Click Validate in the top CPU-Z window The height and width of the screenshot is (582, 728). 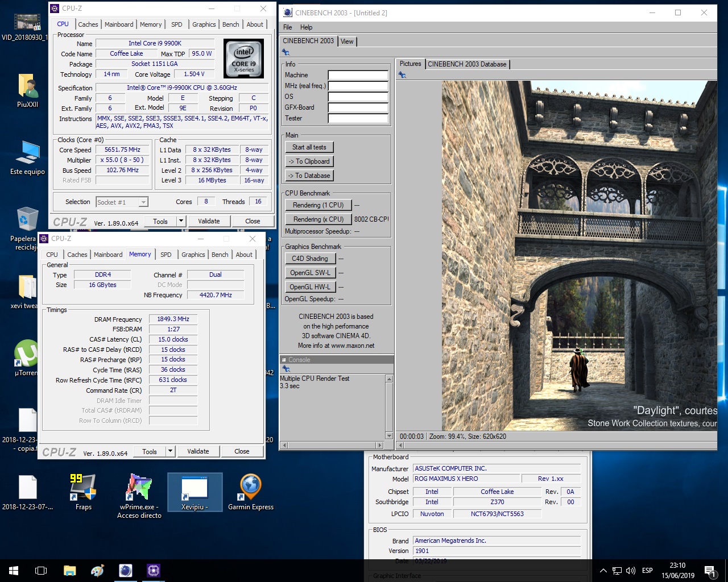point(209,221)
